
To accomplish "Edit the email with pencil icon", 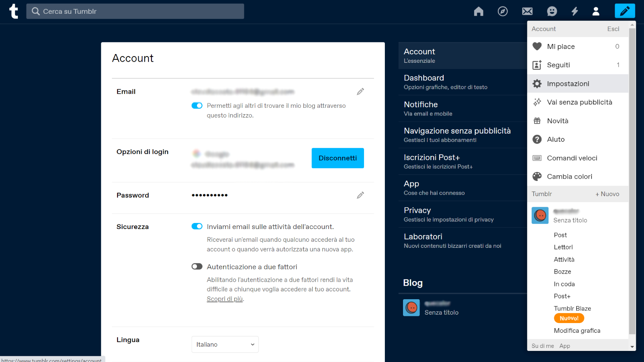I will 360,92.
